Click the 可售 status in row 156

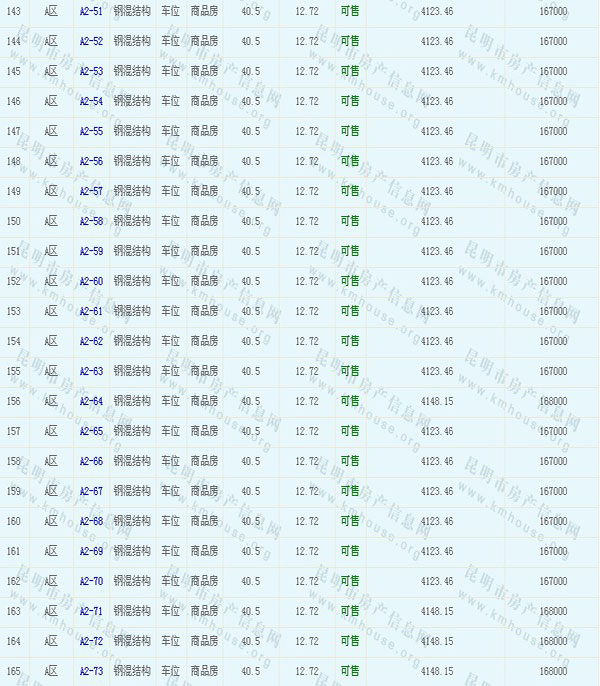tap(350, 401)
